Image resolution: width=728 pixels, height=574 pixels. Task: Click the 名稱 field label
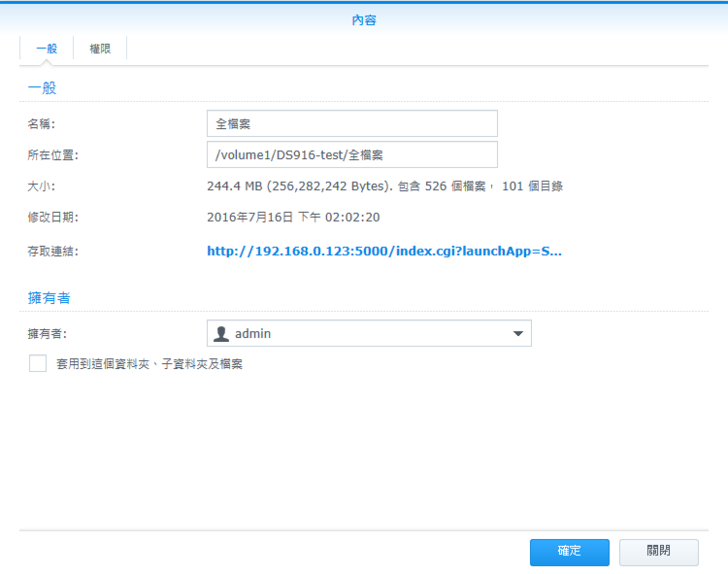pos(41,124)
